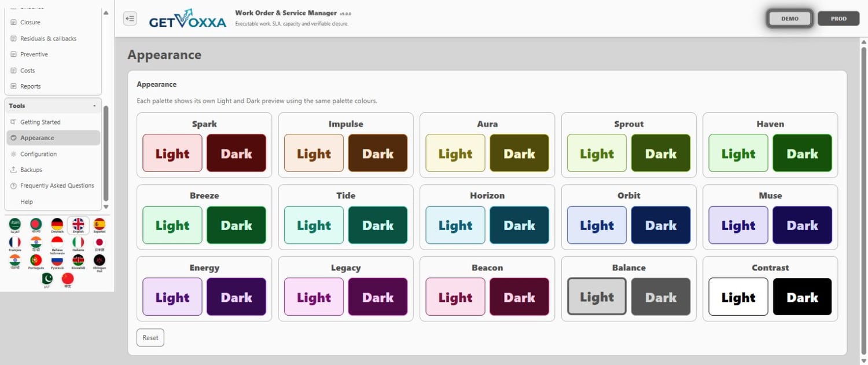
Task: Choose the Português flag icon
Action: tap(36, 262)
